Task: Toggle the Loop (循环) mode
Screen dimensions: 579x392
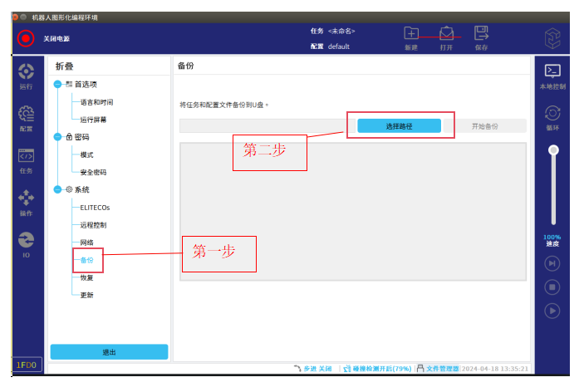Action: (552, 118)
